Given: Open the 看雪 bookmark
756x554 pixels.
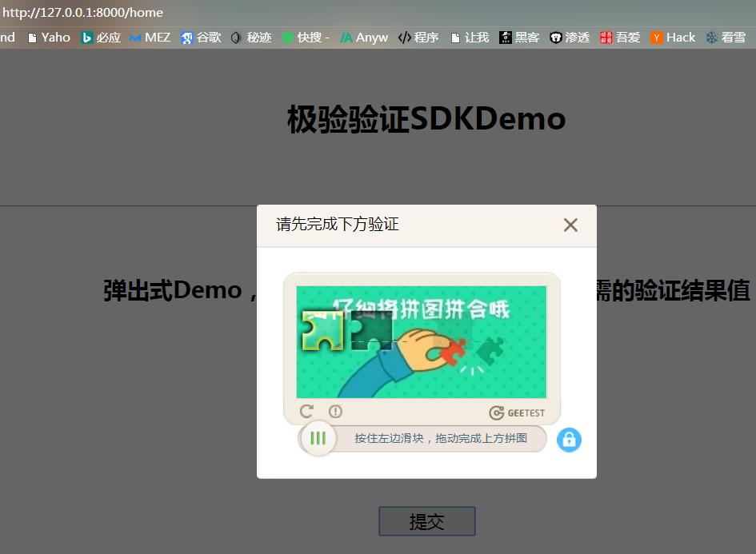Looking at the screenshot, I should pyautogui.click(x=726, y=38).
